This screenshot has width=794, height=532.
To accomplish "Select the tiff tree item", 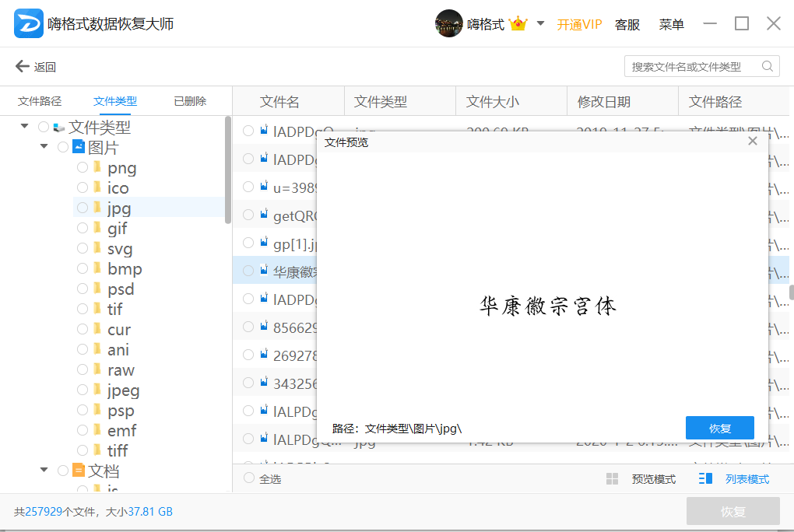I will [118, 450].
